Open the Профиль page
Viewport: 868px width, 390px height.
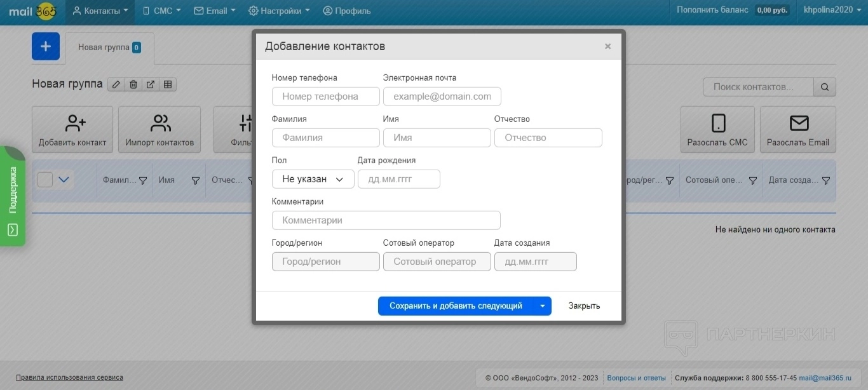(347, 11)
